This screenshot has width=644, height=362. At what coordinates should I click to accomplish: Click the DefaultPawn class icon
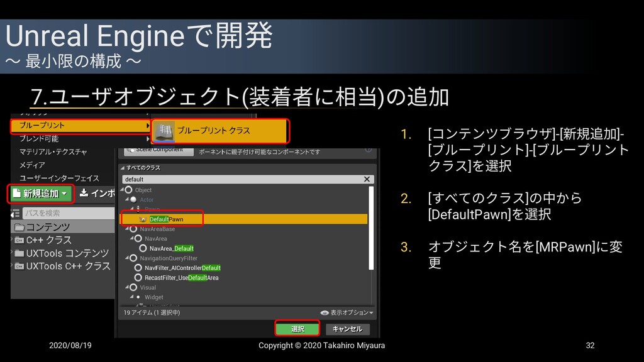(143, 219)
